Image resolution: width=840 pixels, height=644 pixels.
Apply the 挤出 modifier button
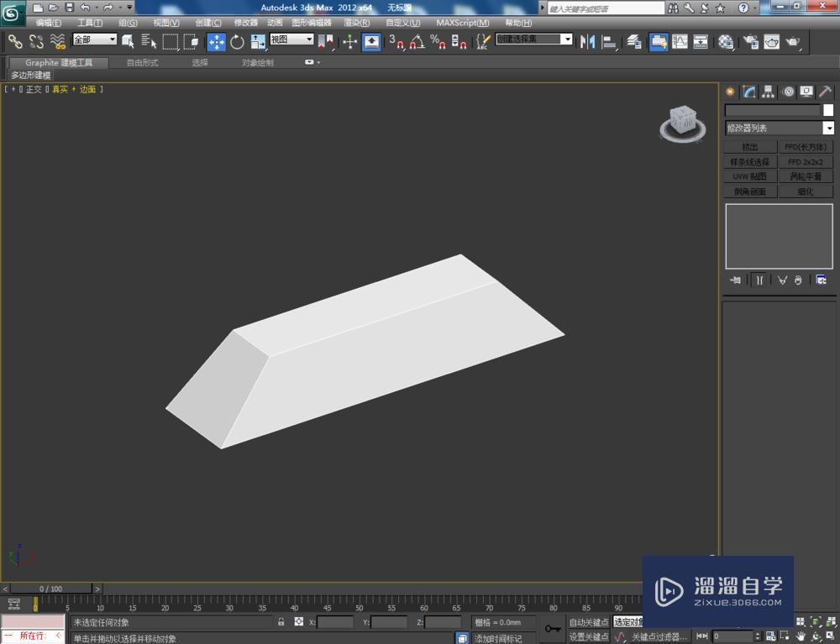pos(750,147)
